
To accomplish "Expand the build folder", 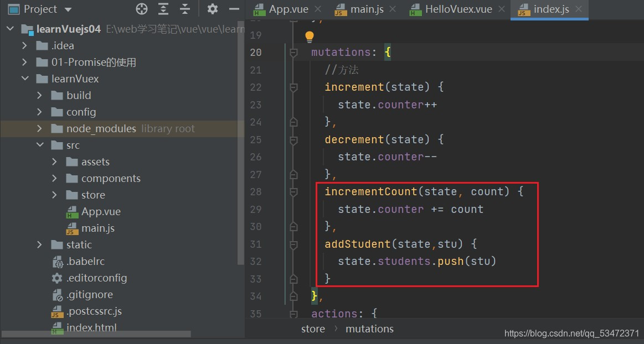I will click(x=39, y=95).
